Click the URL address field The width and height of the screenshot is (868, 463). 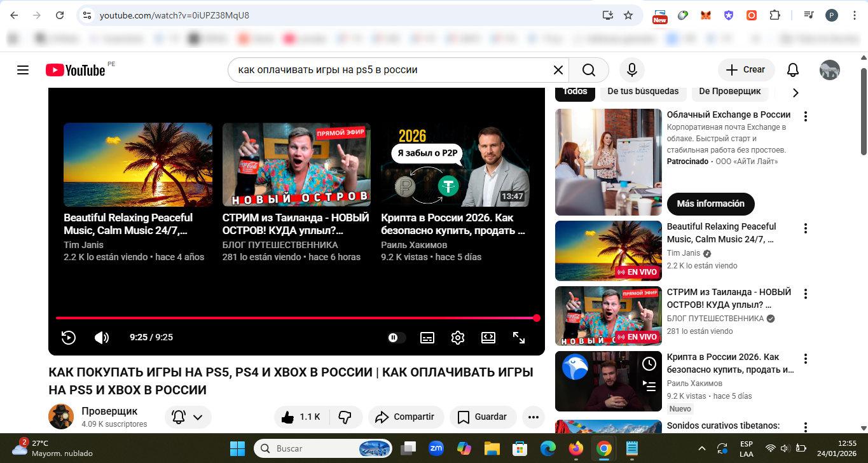coord(343,15)
